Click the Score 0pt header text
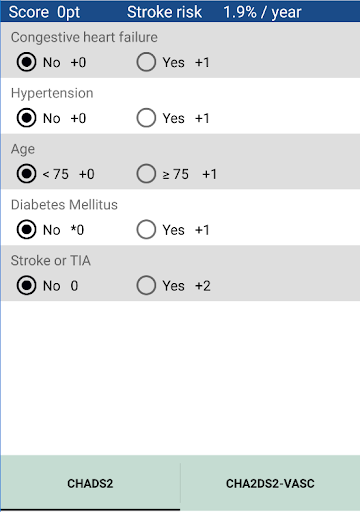Image resolution: width=360 pixels, height=512 pixels. pos(44,12)
